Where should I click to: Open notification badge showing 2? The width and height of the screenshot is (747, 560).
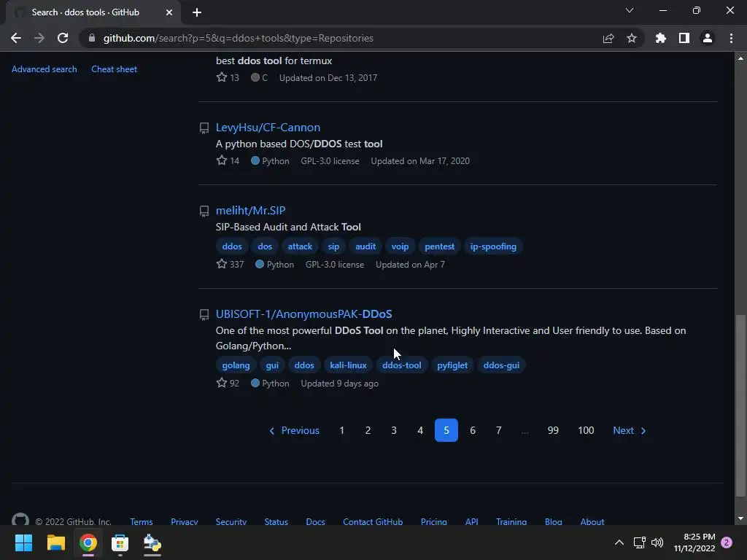727,542
